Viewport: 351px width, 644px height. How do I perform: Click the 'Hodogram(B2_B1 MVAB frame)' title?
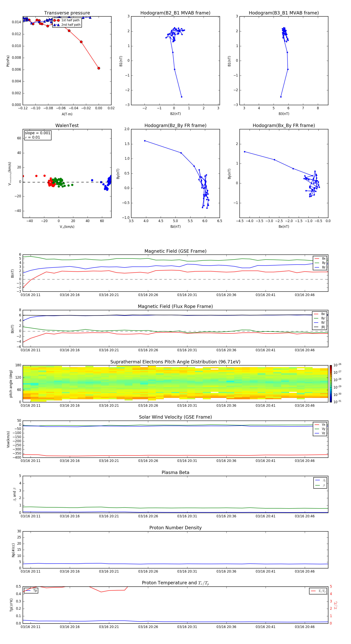point(175,13)
